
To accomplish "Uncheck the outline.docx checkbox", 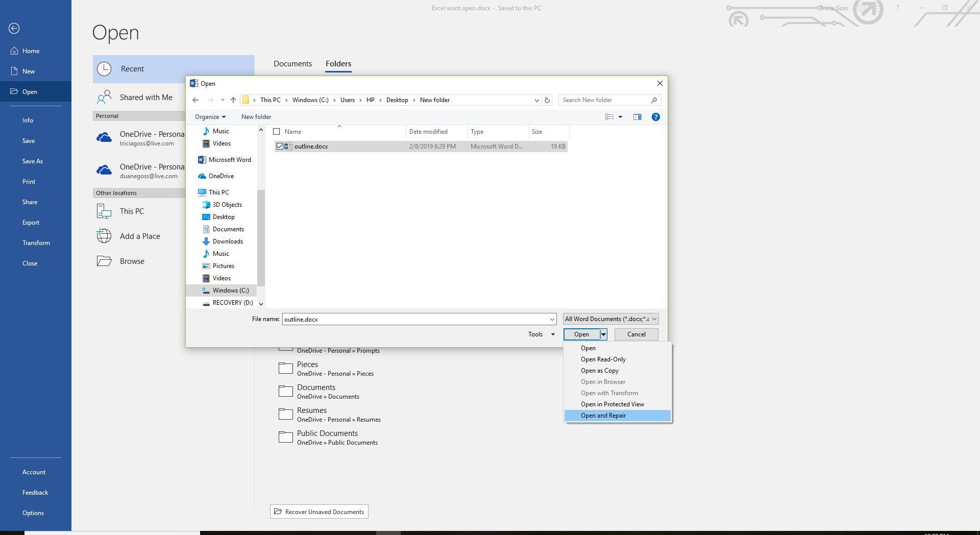I will click(x=280, y=147).
